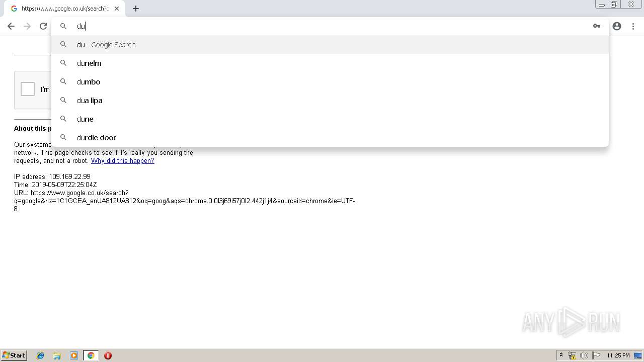644x362 pixels.
Task: Click the magnifier icon beside 'durdle door'
Action: click(x=63, y=137)
